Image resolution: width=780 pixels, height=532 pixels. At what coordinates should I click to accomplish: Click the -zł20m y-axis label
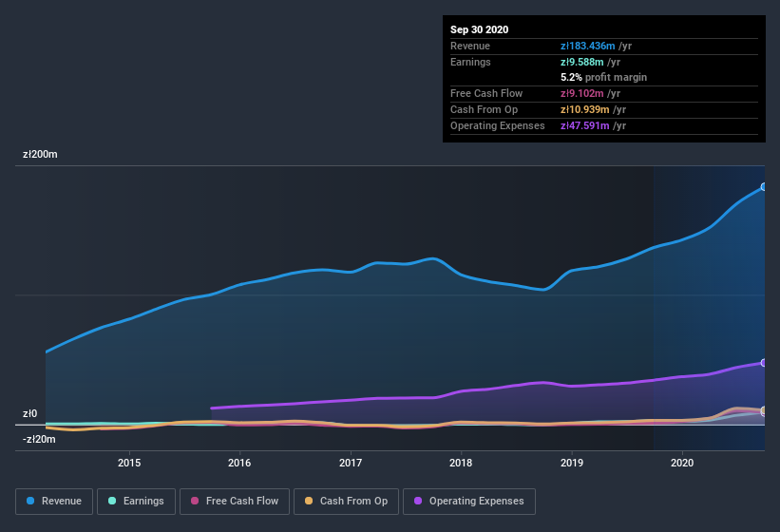(39, 439)
